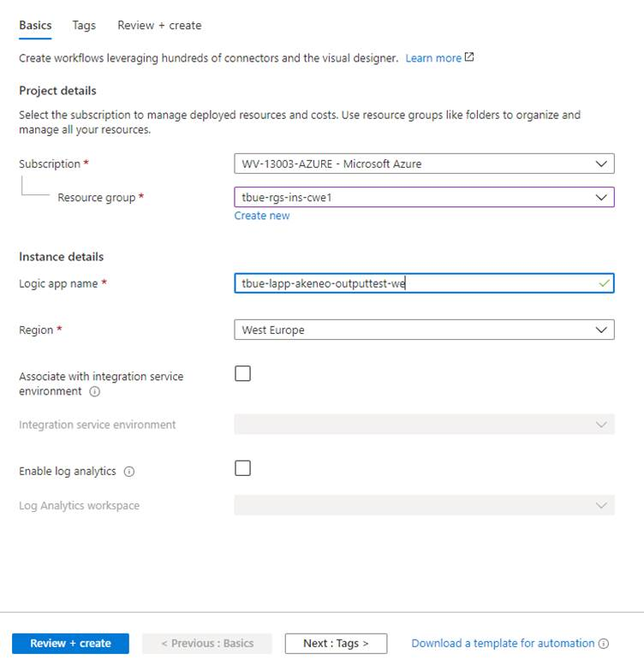
Task: Click the disabled Integration service environment dropdown
Action: 424,425
